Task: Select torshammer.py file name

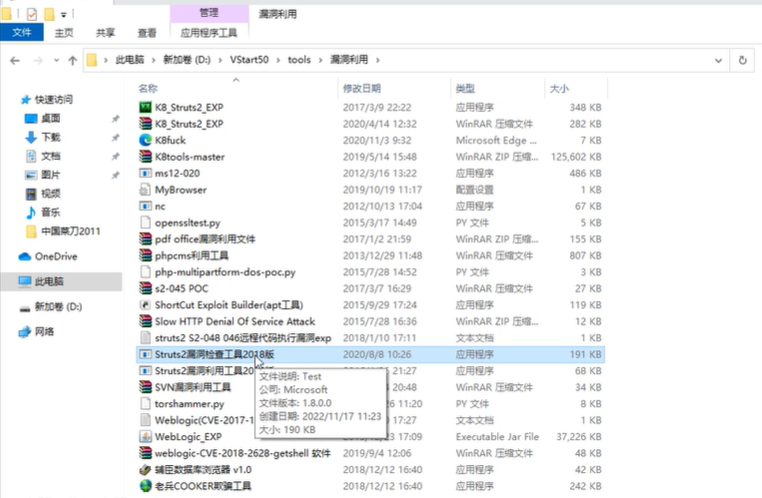Action: pyautogui.click(x=190, y=404)
